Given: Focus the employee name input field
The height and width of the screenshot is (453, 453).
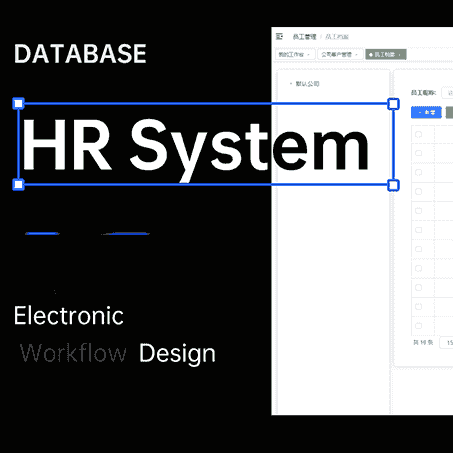Looking at the screenshot, I should 447,93.
